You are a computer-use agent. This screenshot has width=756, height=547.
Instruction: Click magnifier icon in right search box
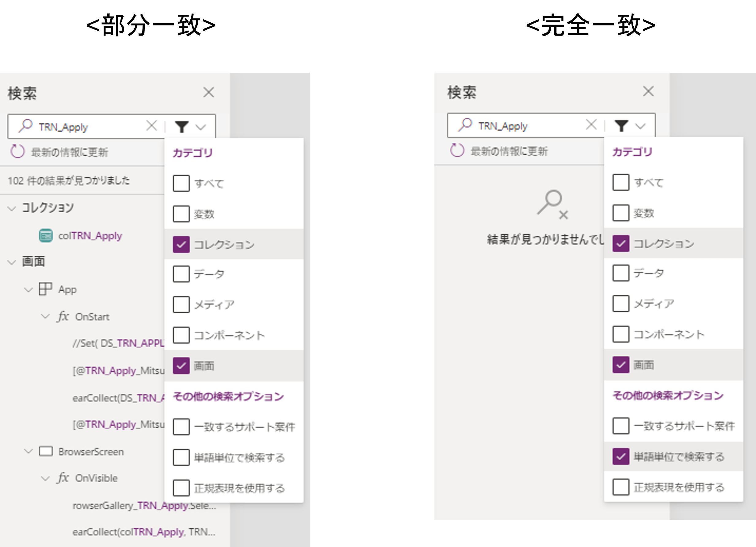pyautogui.click(x=465, y=125)
